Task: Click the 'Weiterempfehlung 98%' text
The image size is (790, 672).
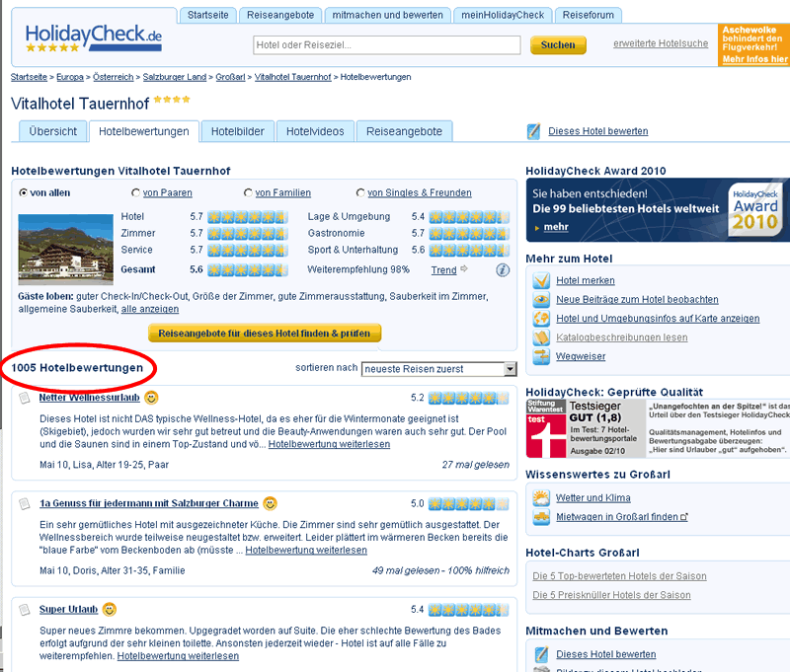Action: coord(358,269)
